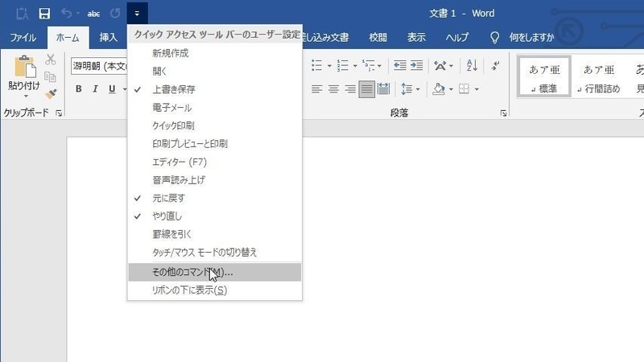This screenshot has height=362, width=644.
Task: Enable エディター (F7) in the menu
Action: coord(214,162)
